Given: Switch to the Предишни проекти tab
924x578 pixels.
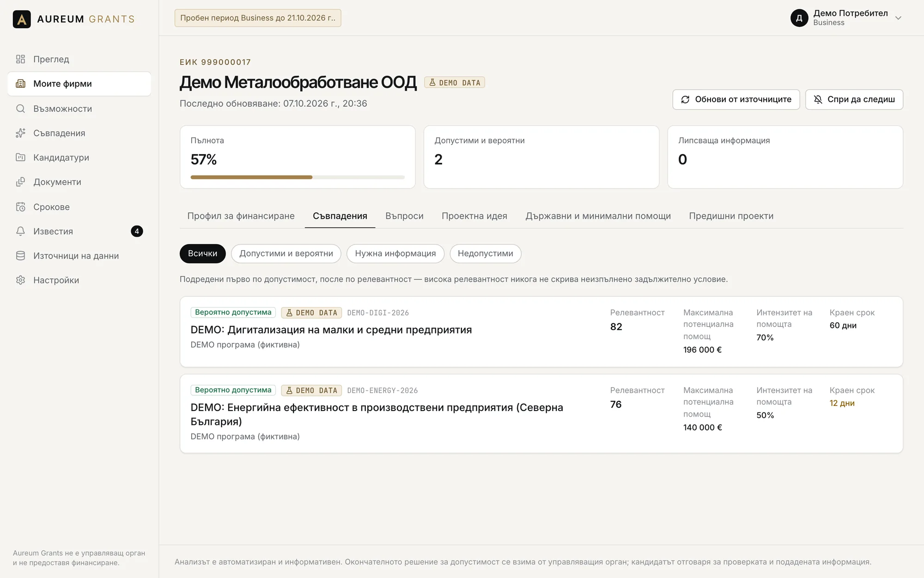Looking at the screenshot, I should (x=731, y=216).
